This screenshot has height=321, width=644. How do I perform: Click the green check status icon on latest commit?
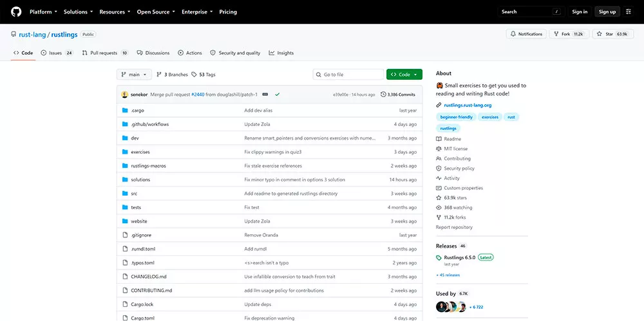click(277, 95)
